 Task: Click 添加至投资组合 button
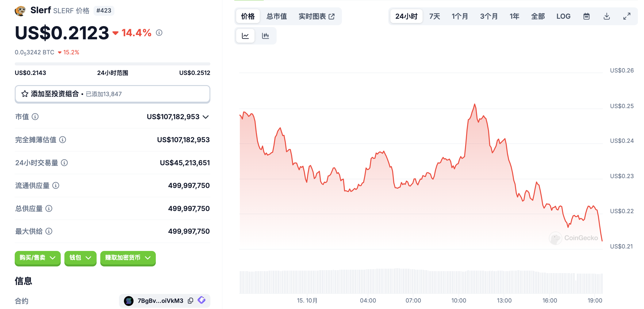113,94
